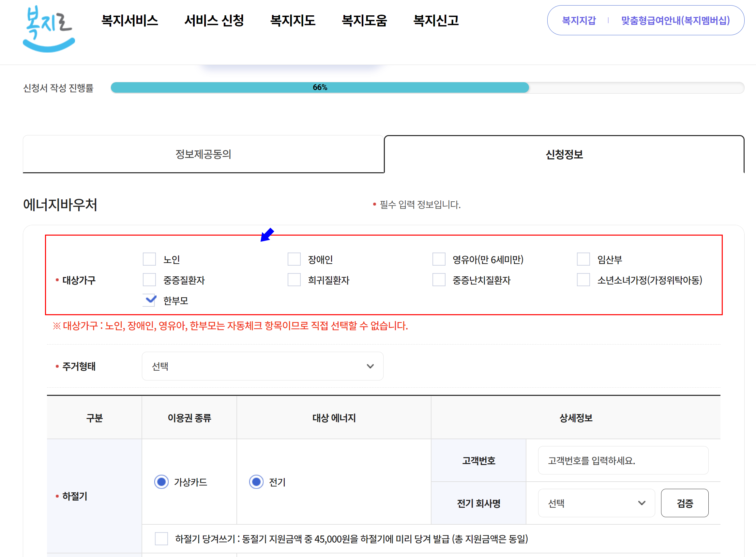Check the 희귀질환자 checkbox

point(294,280)
